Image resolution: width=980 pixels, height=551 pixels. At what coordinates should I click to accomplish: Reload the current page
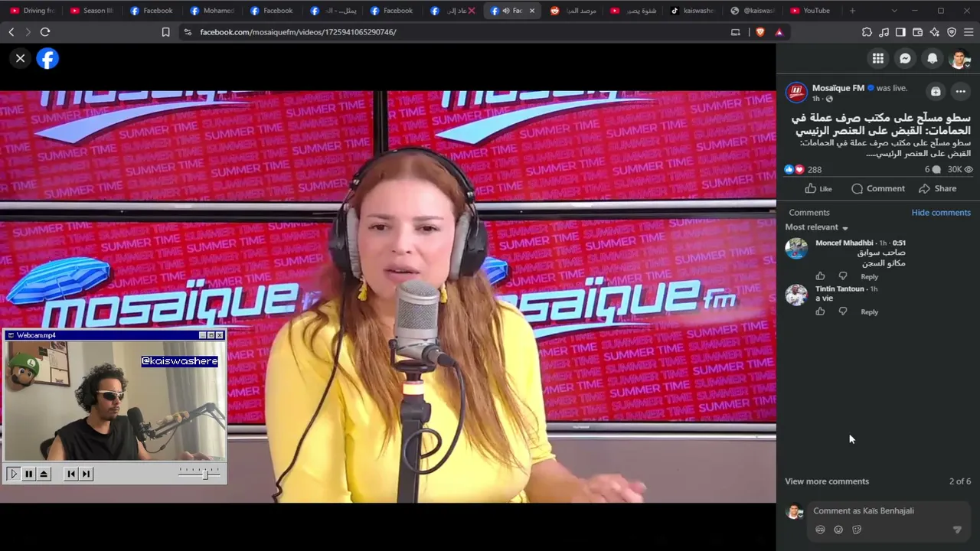click(x=45, y=32)
